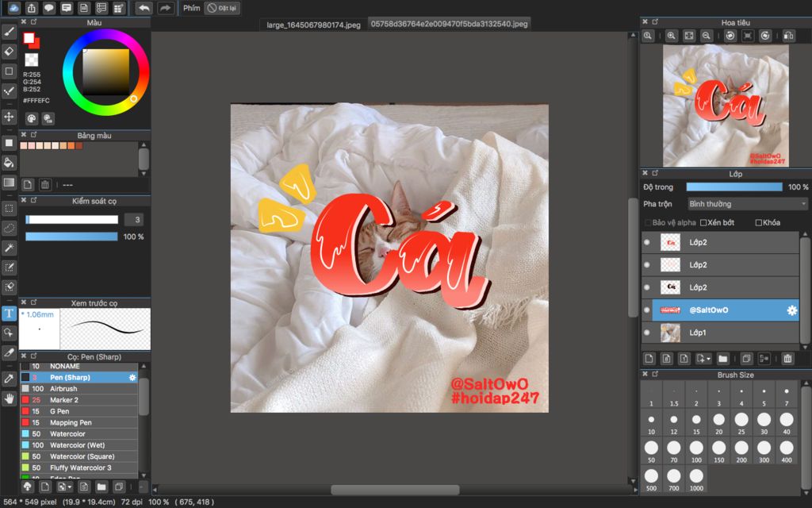Select the Bucket fill tool
This screenshot has width=812, height=508.
pos(9,163)
